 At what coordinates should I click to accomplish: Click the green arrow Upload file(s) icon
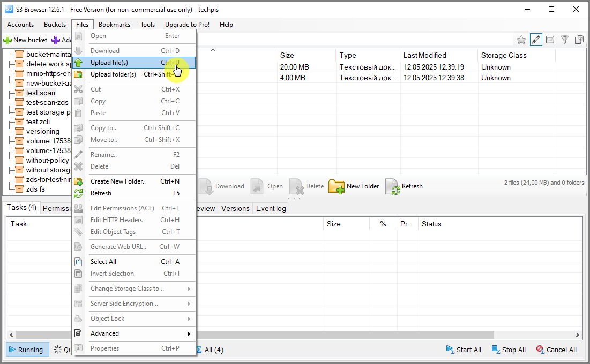(x=78, y=63)
